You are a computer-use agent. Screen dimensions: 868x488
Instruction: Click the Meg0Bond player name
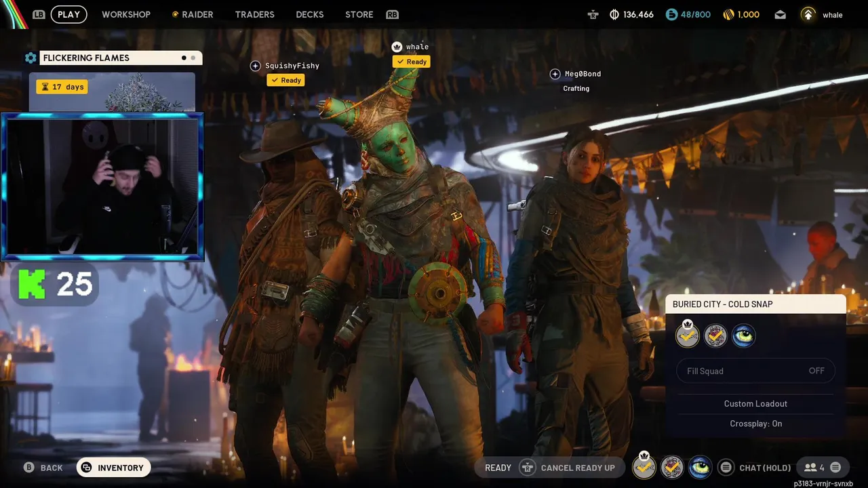point(583,74)
